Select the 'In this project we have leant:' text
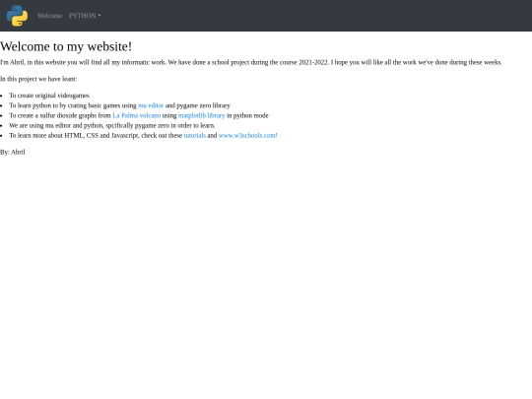The width and height of the screenshot is (532, 399). pyautogui.click(x=38, y=79)
